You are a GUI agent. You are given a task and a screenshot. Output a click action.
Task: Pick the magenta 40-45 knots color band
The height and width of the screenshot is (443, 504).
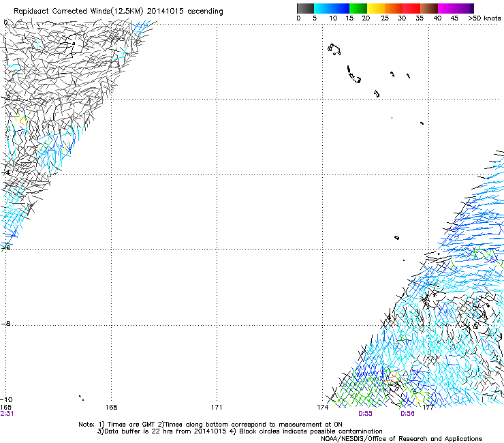tap(447, 8)
